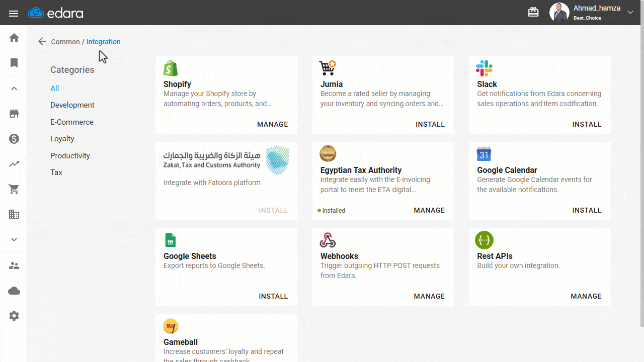Click MANAGE on Webhooks card
The width and height of the screenshot is (644, 362).
click(x=429, y=296)
